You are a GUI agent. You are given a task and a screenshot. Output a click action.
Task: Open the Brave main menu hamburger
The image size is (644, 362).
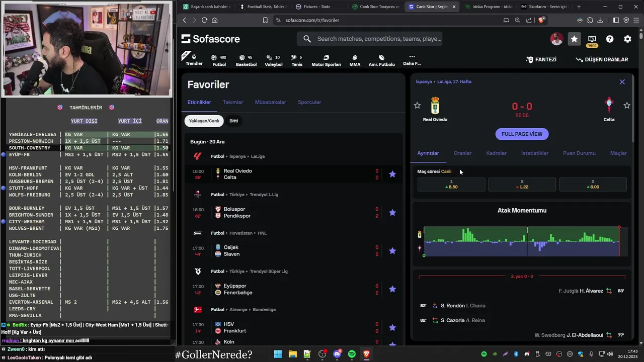(x=636, y=20)
